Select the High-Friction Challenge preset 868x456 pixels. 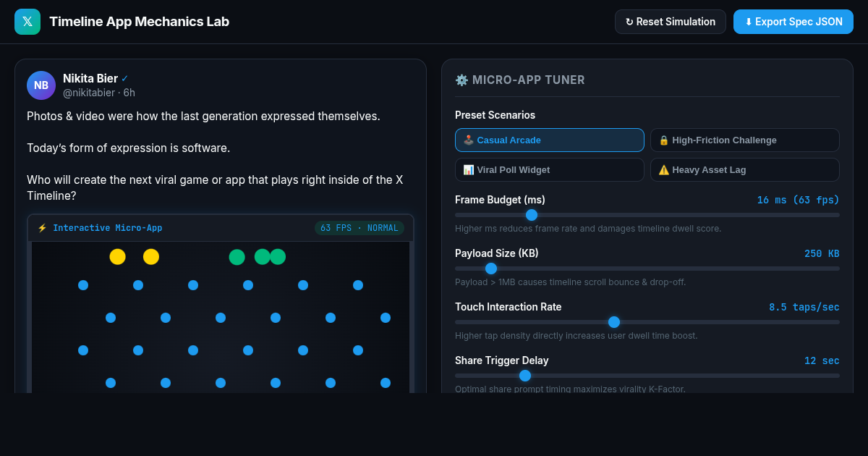(x=745, y=140)
